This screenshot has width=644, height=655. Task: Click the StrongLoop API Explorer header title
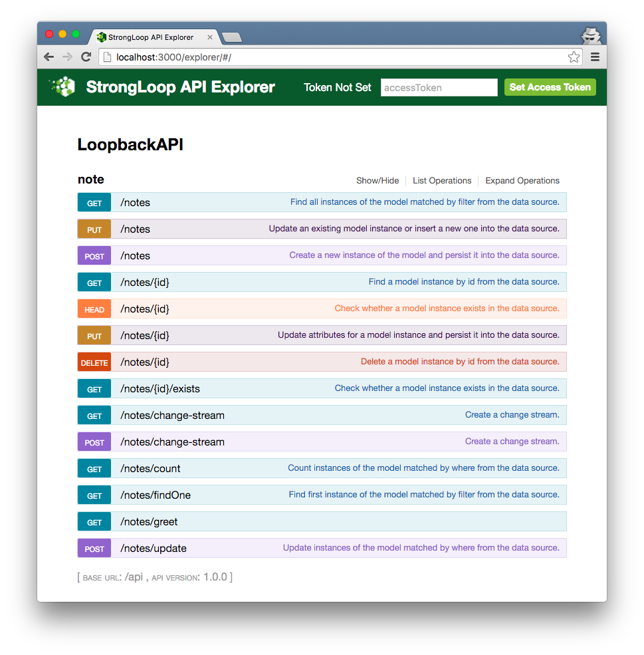tap(180, 87)
